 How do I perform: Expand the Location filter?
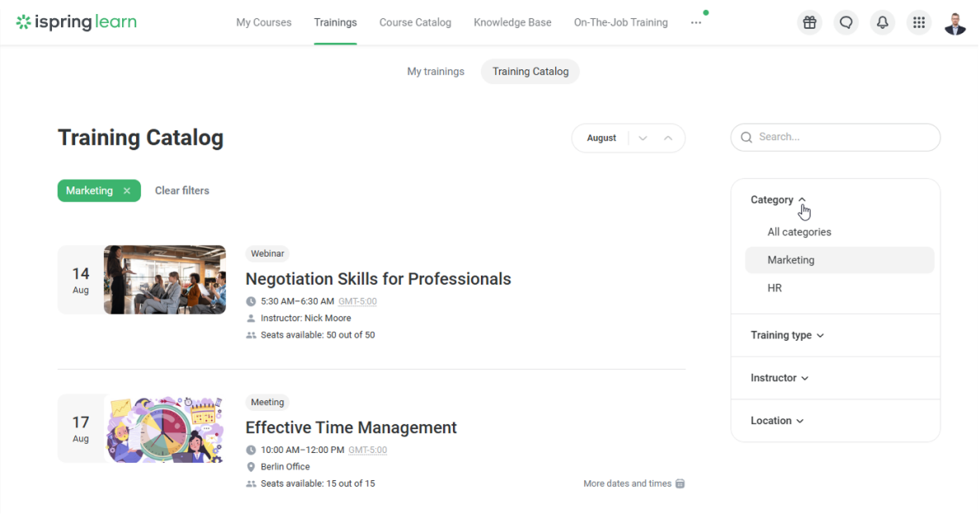click(x=776, y=421)
